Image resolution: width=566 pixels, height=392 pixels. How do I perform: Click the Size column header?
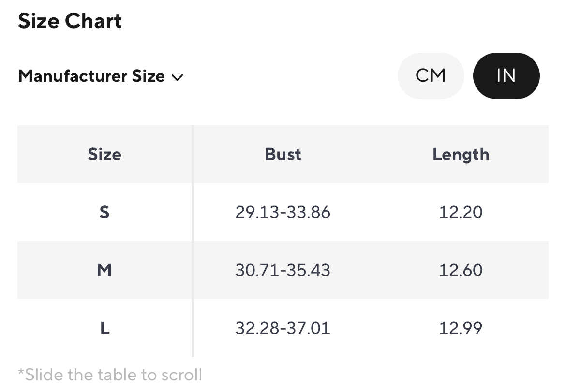point(104,154)
